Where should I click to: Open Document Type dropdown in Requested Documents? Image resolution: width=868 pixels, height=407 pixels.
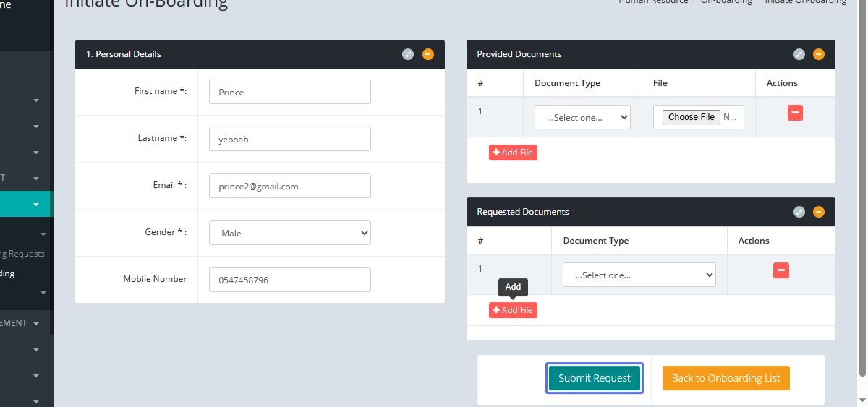[639, 275]
